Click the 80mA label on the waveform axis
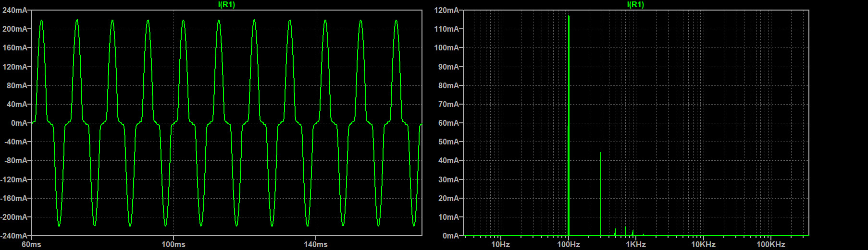 coord(17,85)
